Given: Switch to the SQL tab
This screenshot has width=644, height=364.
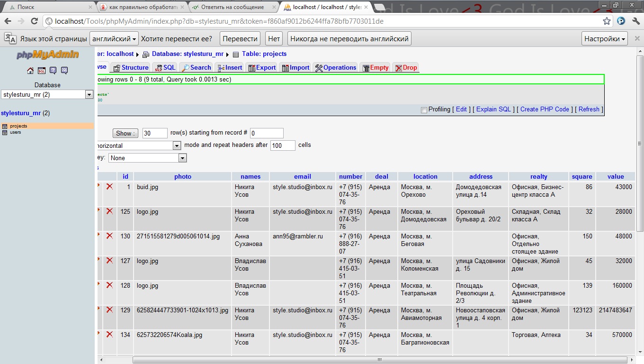Looking at the screenshot, I should [165, 68].
